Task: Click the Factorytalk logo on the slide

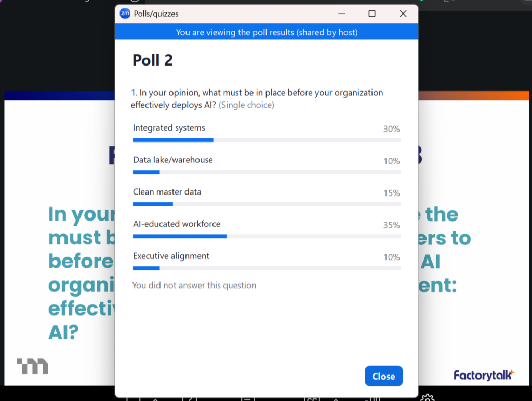Action: [x=483, y=374]
